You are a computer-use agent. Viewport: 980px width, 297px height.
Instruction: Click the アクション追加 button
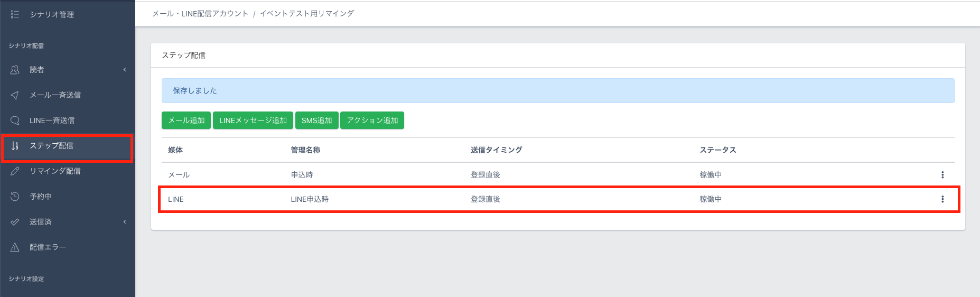tap(372, 120)
